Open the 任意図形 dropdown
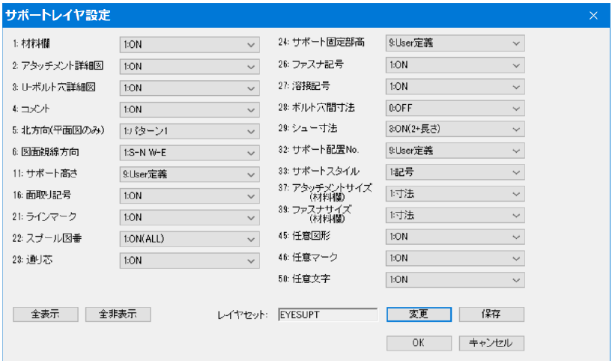The width and height of the screenshot is (612, 364). click(x=455, y=237)
